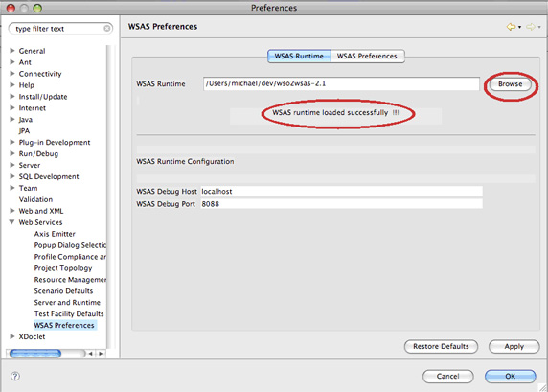
Task: Open the back history dropdown arrow
Action: coord(519,27)
